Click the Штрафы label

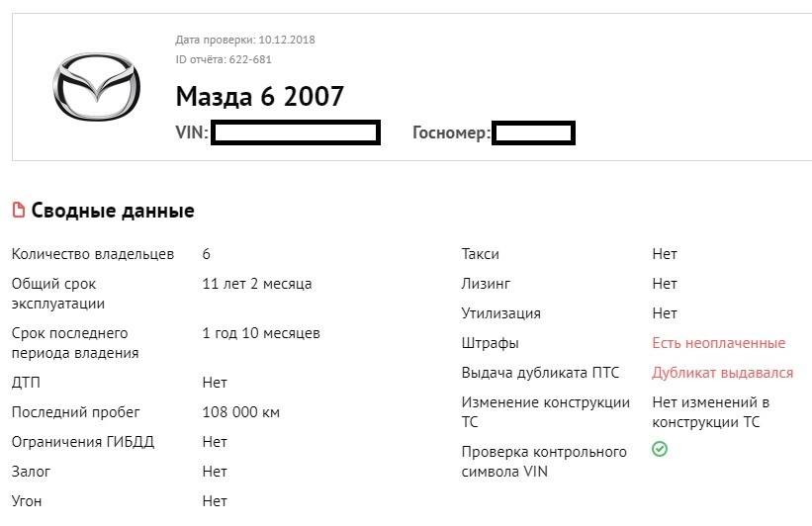point(491,343)
